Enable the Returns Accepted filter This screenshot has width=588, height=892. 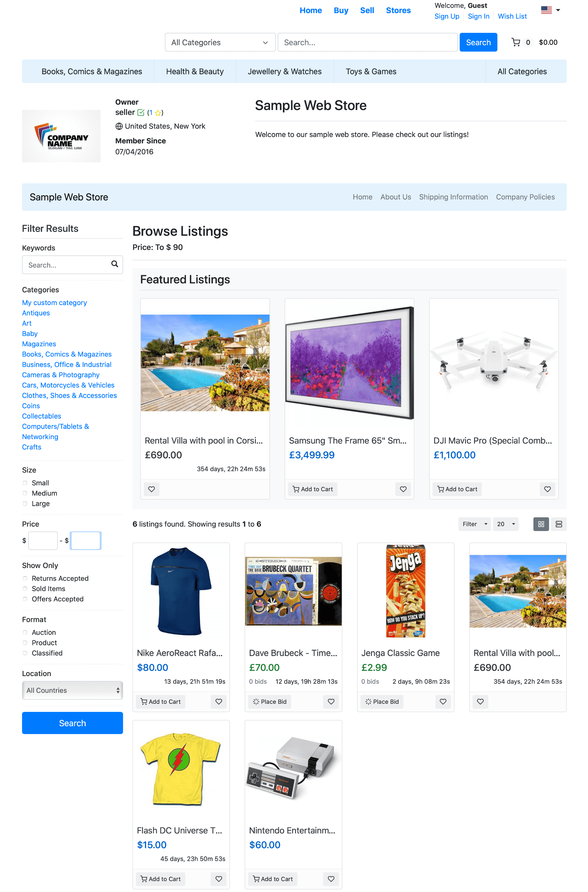(25, 578)
